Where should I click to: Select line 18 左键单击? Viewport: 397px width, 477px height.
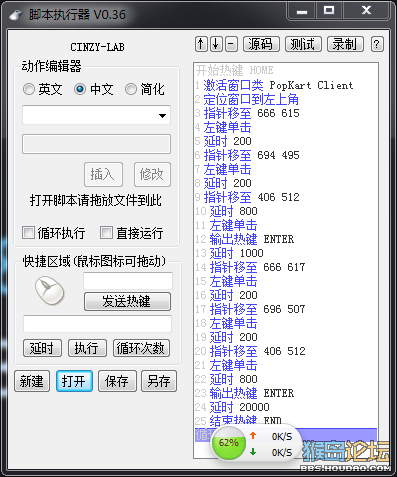click(x=286, y=323)
